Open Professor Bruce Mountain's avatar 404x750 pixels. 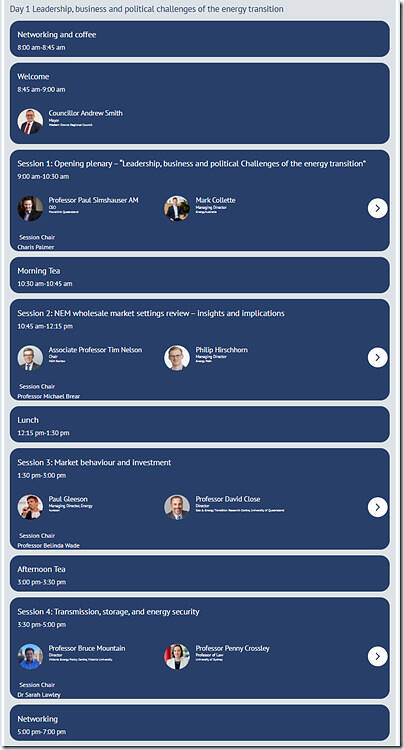pos(30,656)
